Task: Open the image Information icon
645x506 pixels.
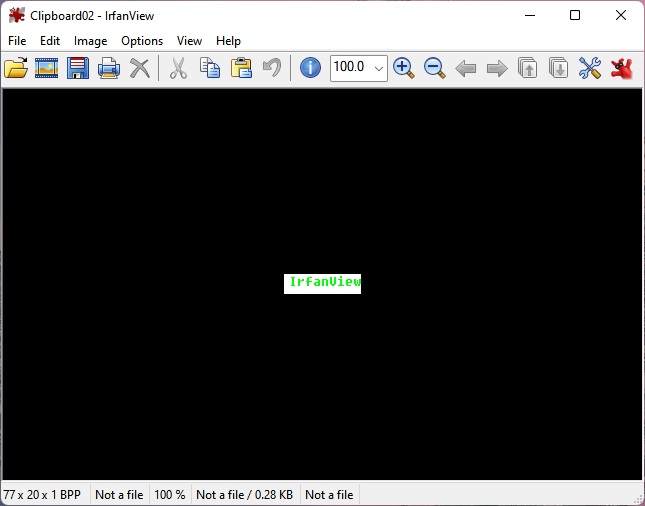Action: click(x=310, y=67)
